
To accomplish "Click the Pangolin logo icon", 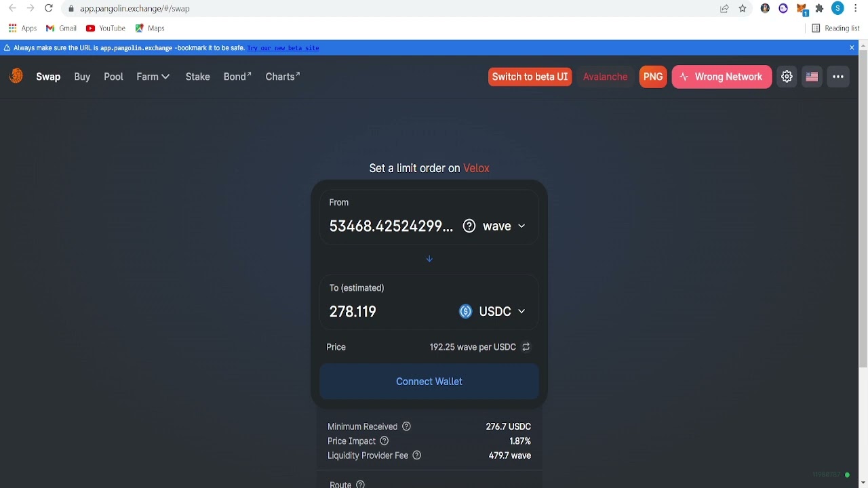I will point(16,76).
